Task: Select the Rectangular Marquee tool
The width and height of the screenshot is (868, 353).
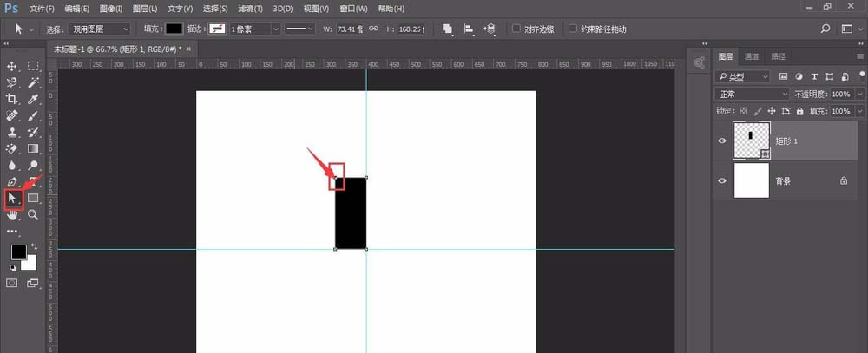Action: pos(33,67)
